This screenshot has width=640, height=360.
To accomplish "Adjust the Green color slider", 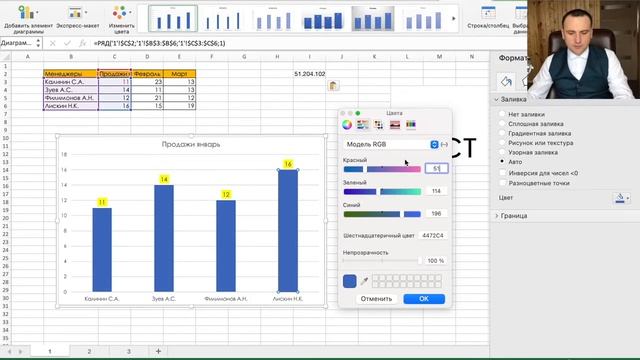I will 382,191.
